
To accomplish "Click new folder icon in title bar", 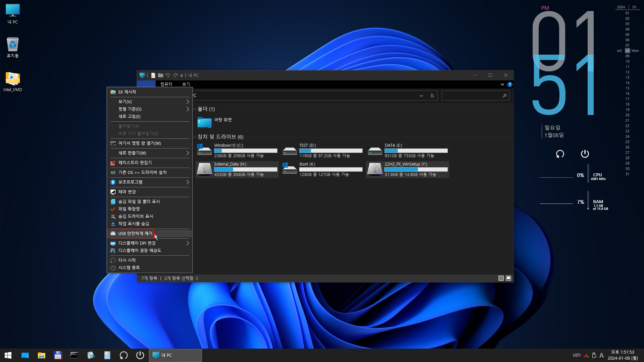I will coord(161,75).
